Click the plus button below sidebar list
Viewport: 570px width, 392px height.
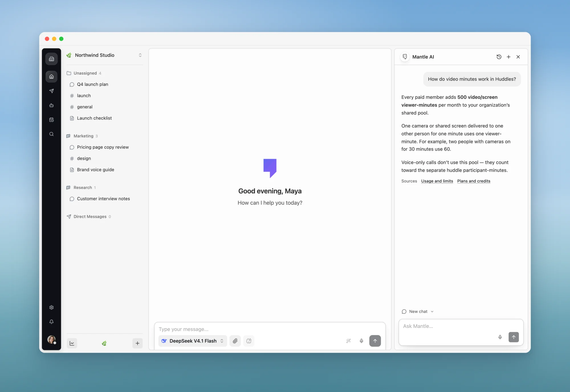point(137,343)
